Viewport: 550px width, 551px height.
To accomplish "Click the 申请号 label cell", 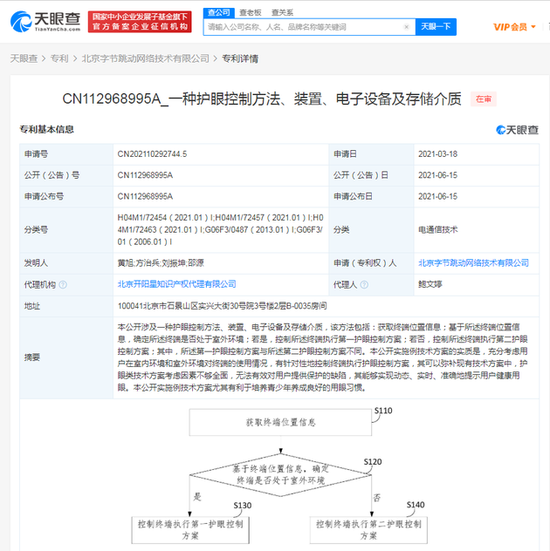I will (66, 154).
